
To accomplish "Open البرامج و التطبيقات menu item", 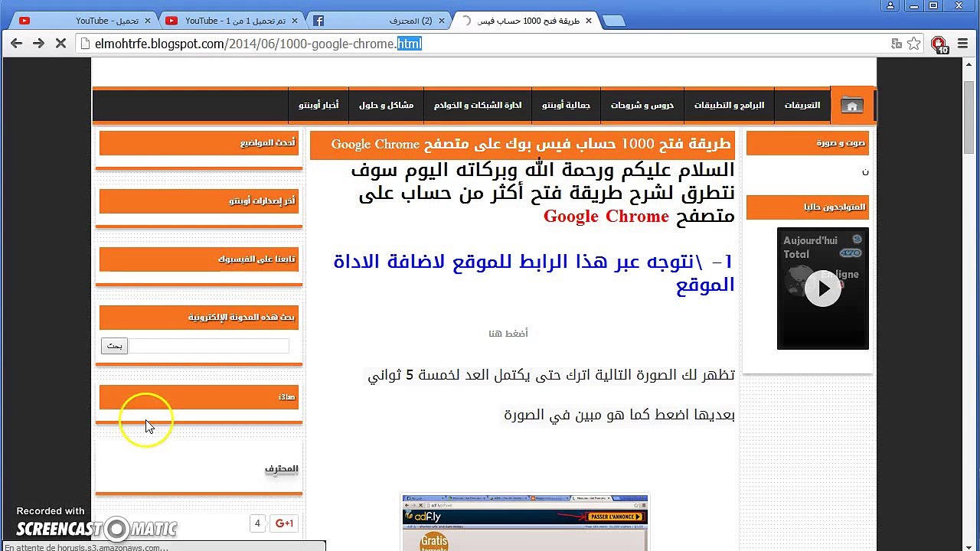I will click(729, 106).
